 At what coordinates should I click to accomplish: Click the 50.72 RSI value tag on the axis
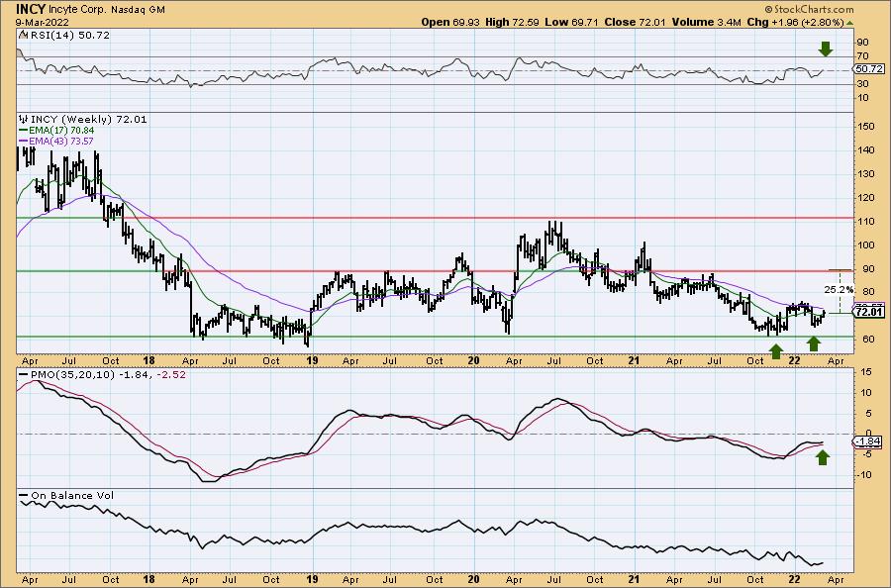869,69
